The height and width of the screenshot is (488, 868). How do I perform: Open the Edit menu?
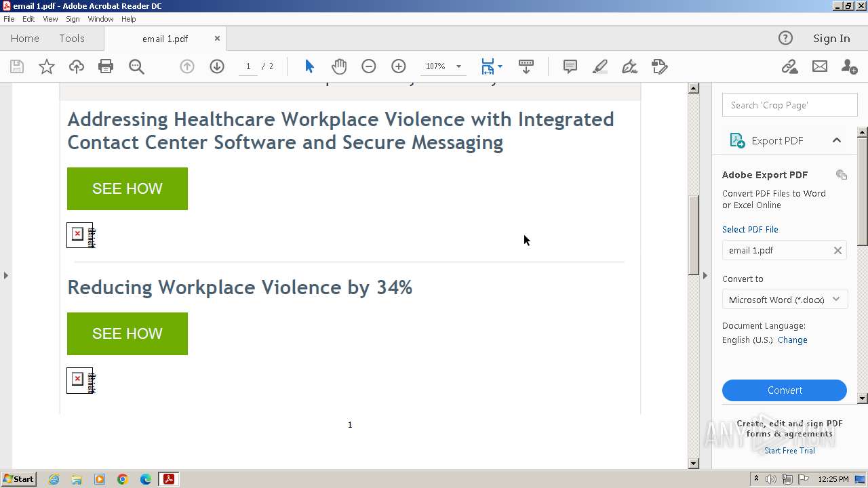click(28, 19)
